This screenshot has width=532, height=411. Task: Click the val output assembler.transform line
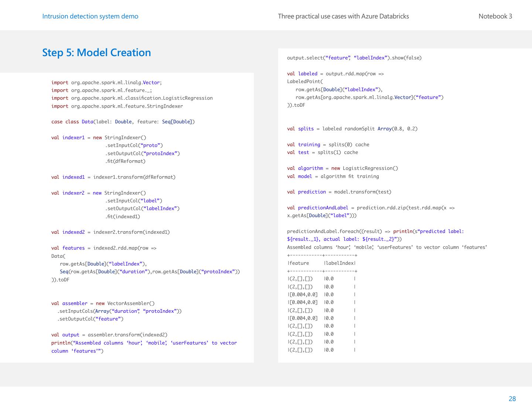tap(109, 335)
